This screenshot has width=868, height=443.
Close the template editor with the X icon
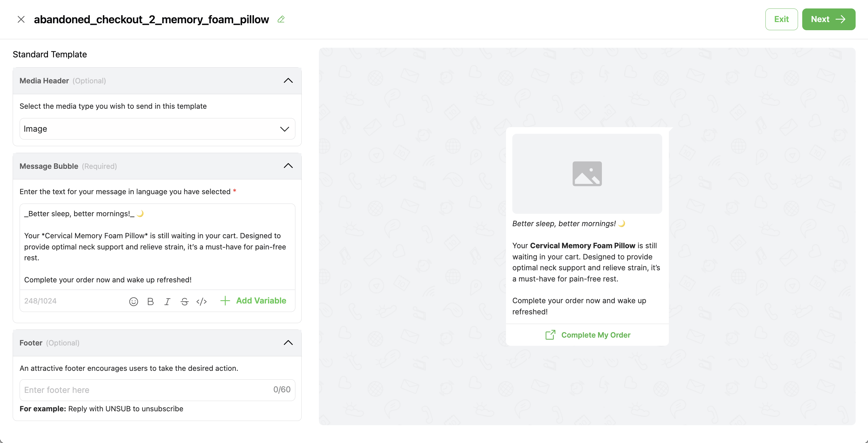[x=21, y=20]
